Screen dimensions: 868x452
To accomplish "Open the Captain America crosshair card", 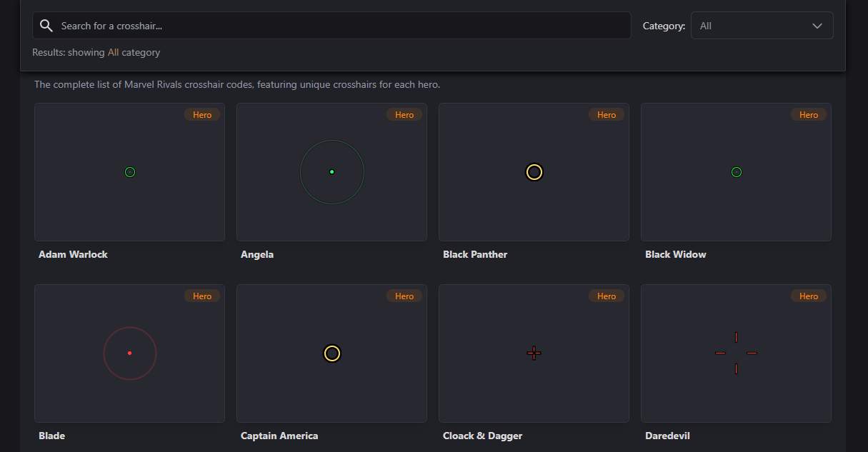I will [x=331, y=353].
